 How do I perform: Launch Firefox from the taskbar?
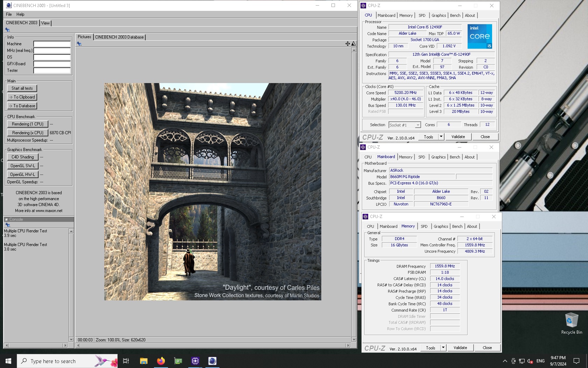161,361
